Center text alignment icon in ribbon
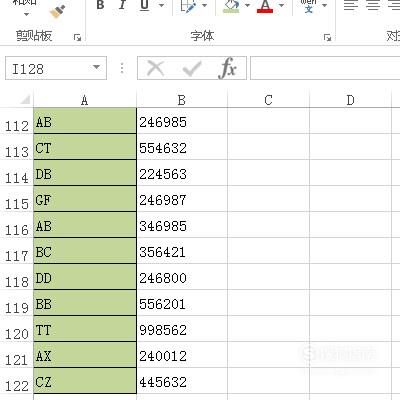The width and height of the screenshot is (400, 400). pyautogui.click(x=373, y=5)
